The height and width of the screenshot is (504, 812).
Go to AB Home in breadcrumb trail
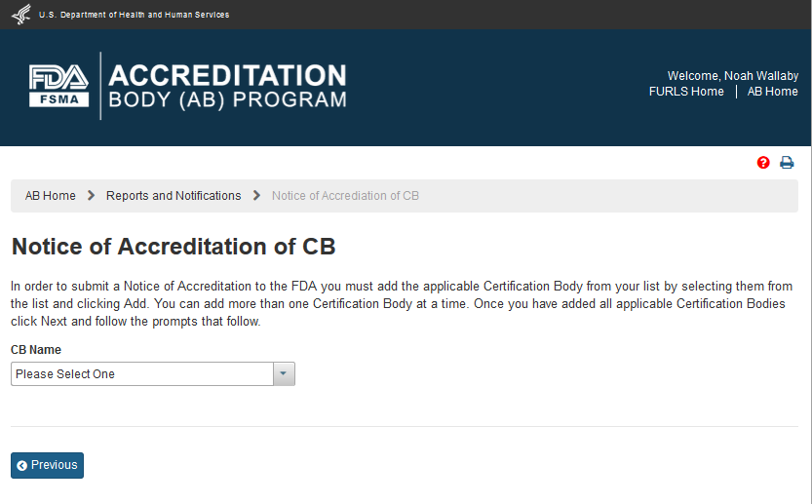point(51,196)
